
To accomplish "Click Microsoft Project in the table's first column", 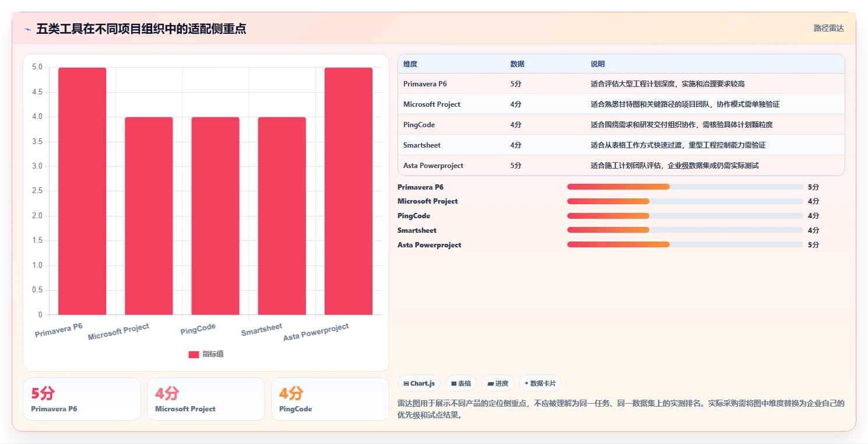I will coord(432,104).
